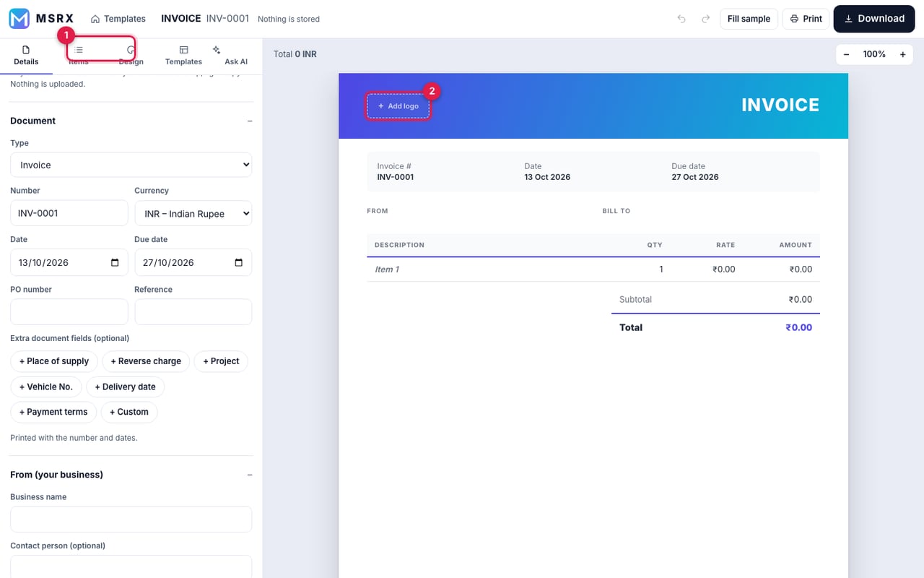
Task: Click the 27 Oct 2026 due date text
Action: coord(695,177)
